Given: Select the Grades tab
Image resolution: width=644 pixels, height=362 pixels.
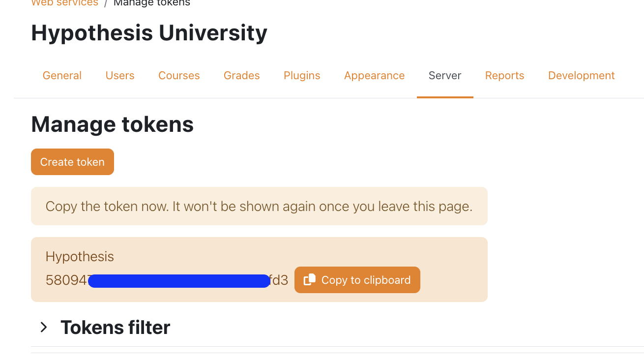Looking at the screenshot, I should coord(242,76).
